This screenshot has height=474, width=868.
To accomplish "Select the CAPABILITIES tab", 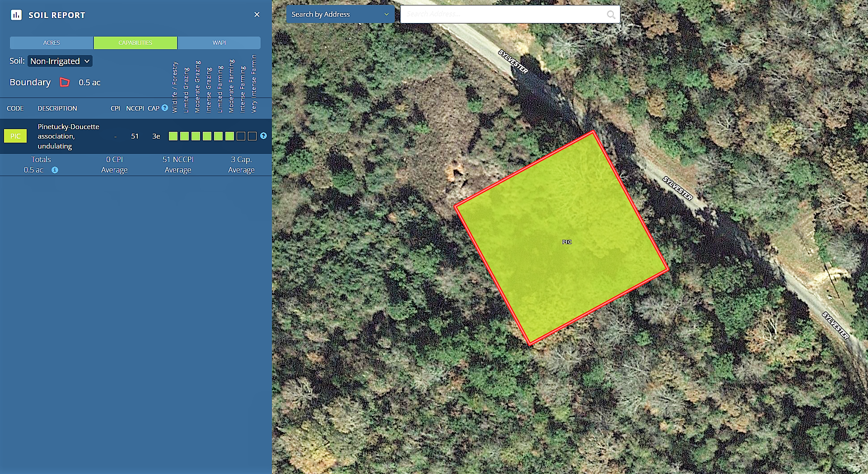I will pyautogui.click(x=135, y=42).
